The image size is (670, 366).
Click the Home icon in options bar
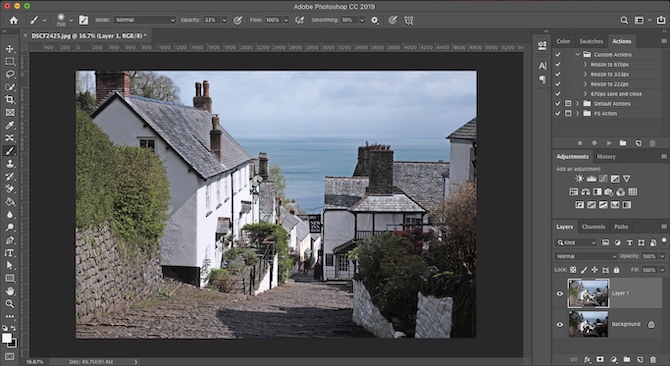coord(14,20)
